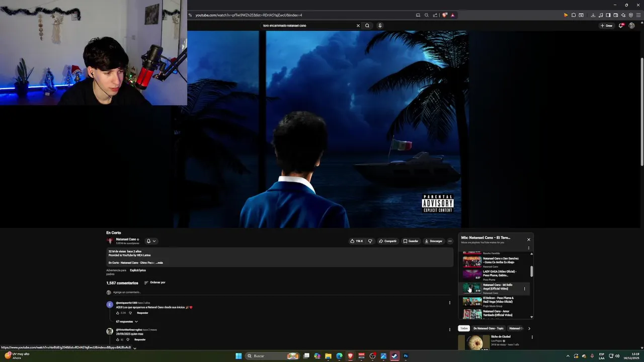This screenshot has height=362, width=644.
Task: Open the Windows Start menu
Action: (238, 356)
